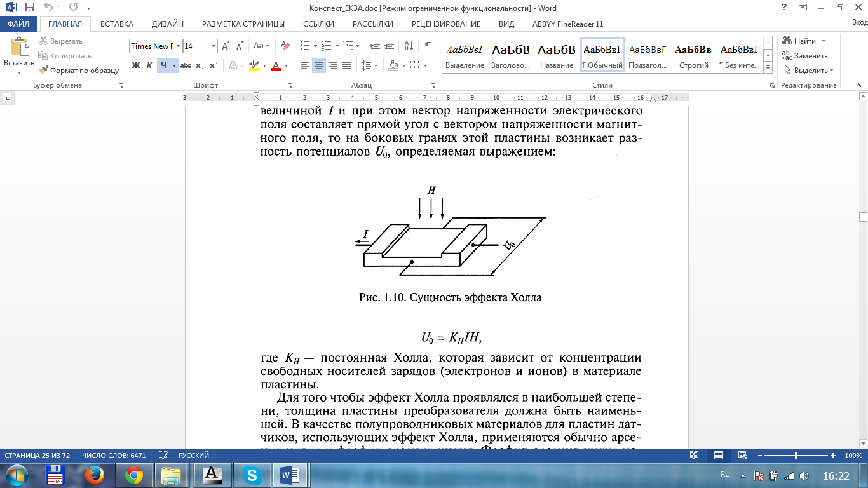
Task: Toggle italic (К) formatting
Action: [x=149, y=65]
